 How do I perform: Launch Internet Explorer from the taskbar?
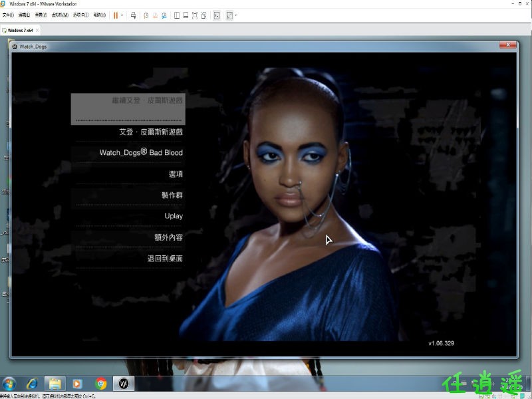pyautogui.click(x=32, y=384)
